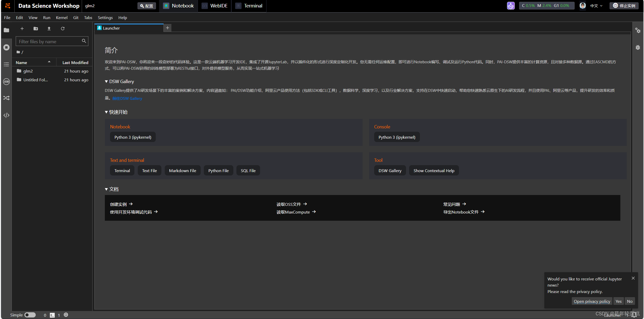
Task: Show the table of contents panel
Action: coord(6,64)
